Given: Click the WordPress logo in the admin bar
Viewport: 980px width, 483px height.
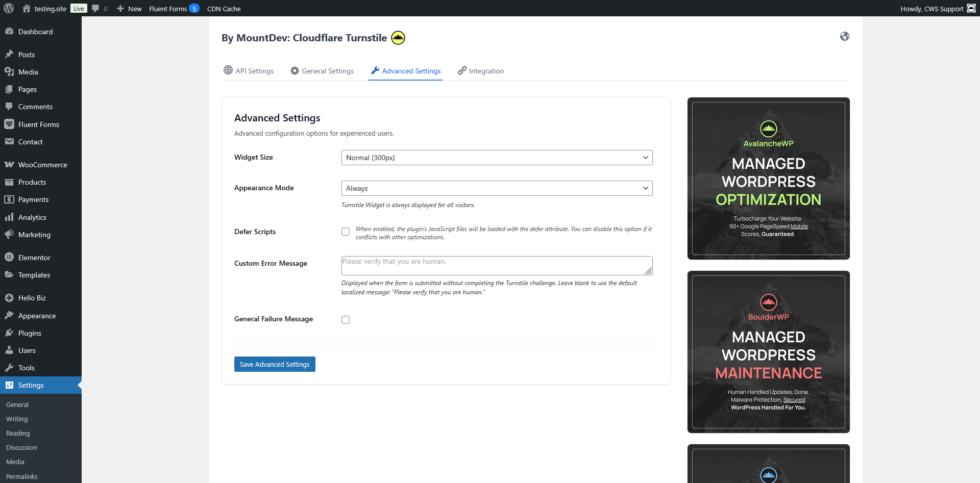Looking at the screenshot, I should click(x=8, y=8).
